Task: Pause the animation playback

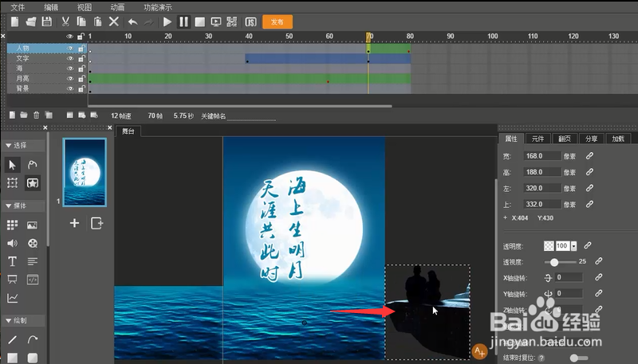Action: click(184, 22)
